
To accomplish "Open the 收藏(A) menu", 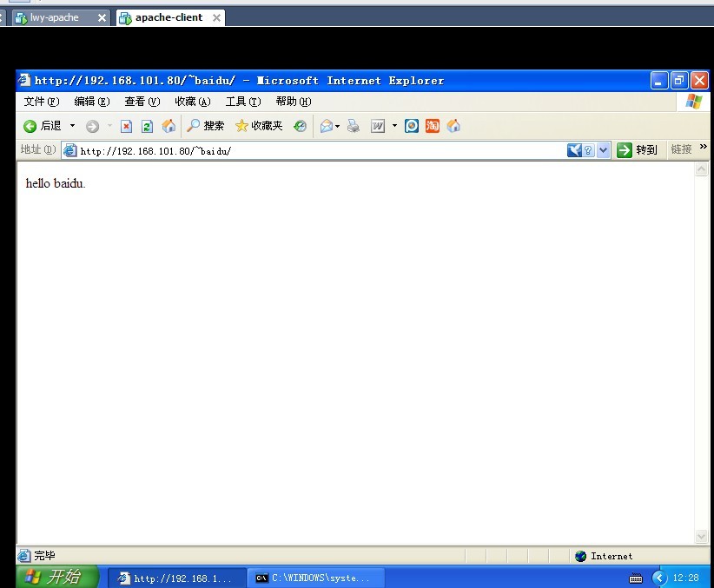I will [193, 102].
